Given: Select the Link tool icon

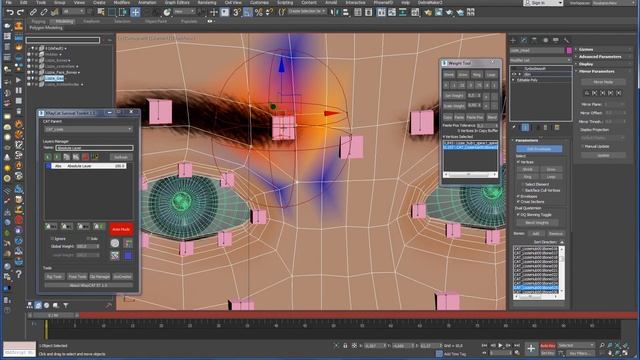Looking at the screenshot, I should coord(33,12).
